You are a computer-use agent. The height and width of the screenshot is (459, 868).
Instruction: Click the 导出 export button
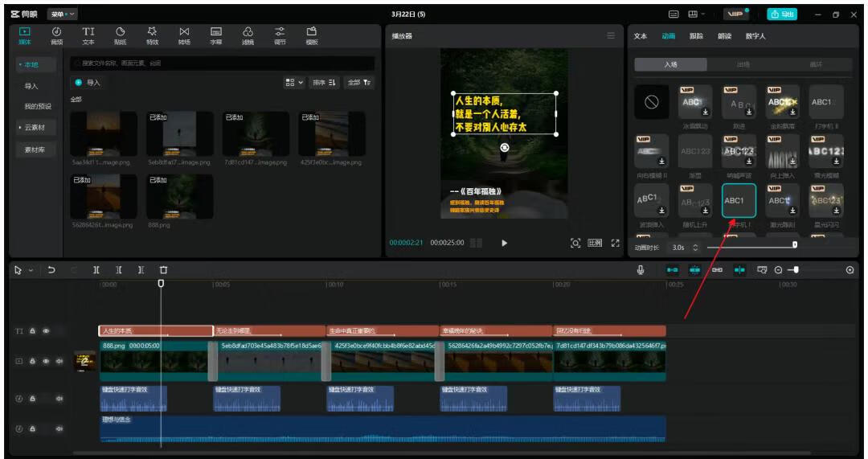782,14
